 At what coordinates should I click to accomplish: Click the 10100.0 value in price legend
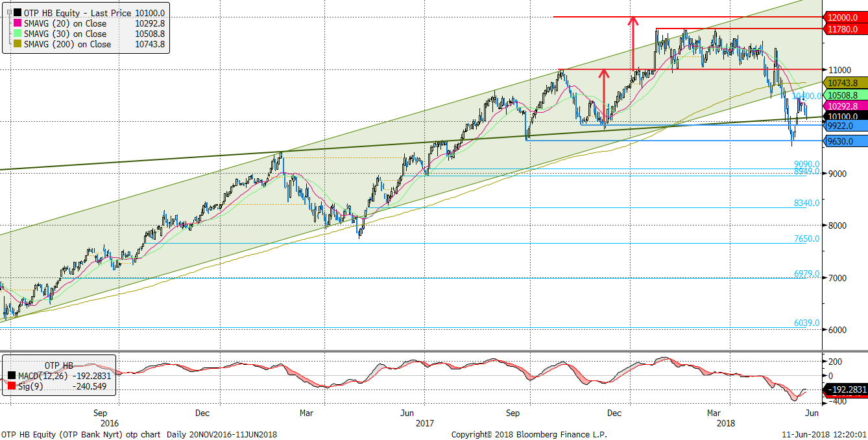150,13
